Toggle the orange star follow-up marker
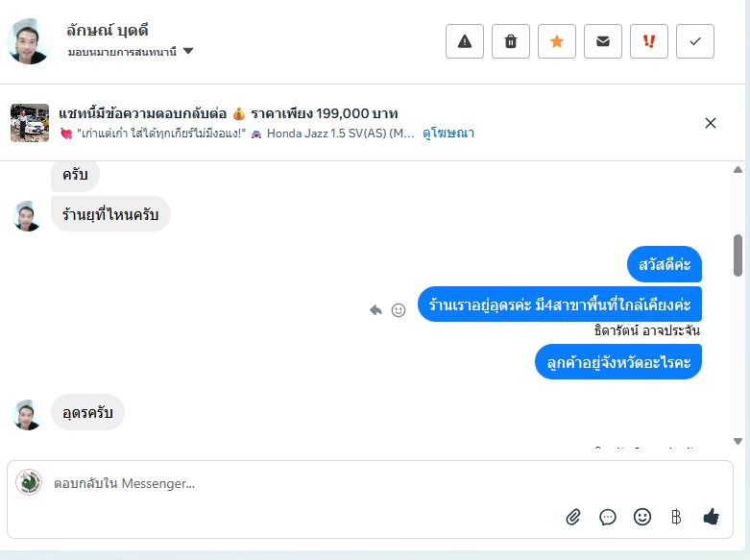 (556, 41)
